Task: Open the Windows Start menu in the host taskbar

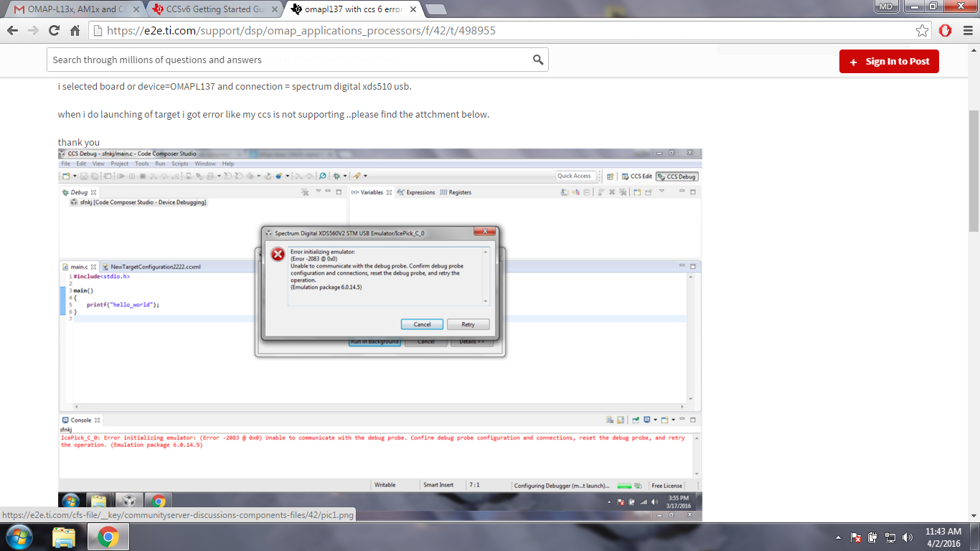Action: click(18, 537)
